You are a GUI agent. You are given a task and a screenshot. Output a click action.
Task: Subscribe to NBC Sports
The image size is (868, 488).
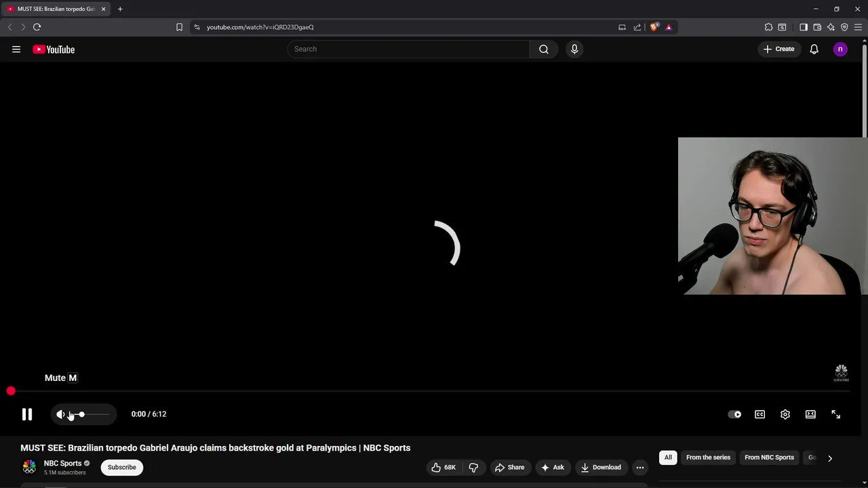coord(122,467)
